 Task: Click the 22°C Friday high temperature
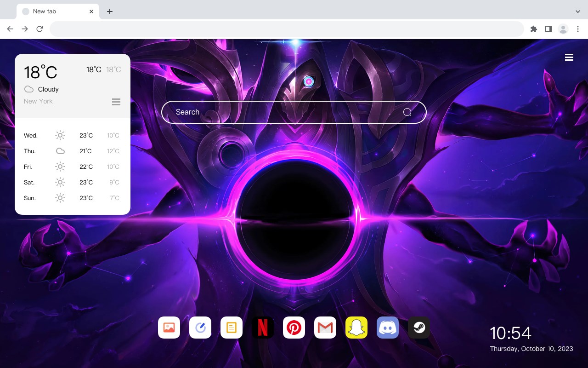pos(86,167)
